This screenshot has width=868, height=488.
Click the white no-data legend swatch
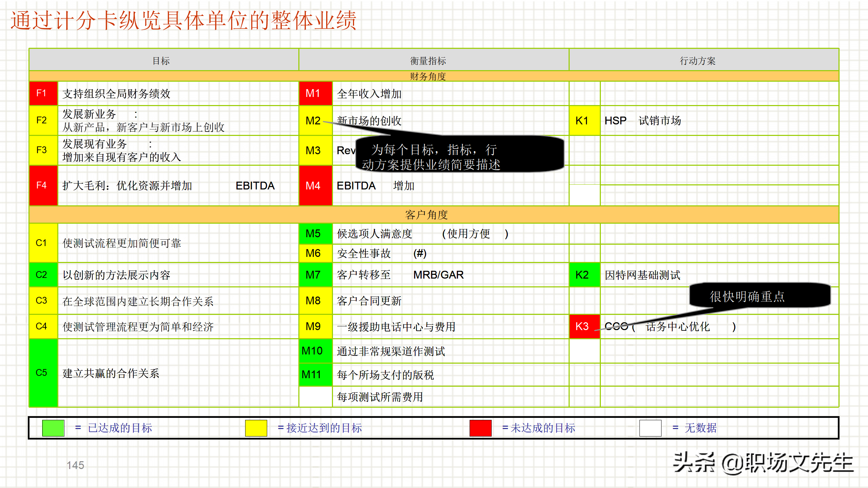click(x=650, y=428)
